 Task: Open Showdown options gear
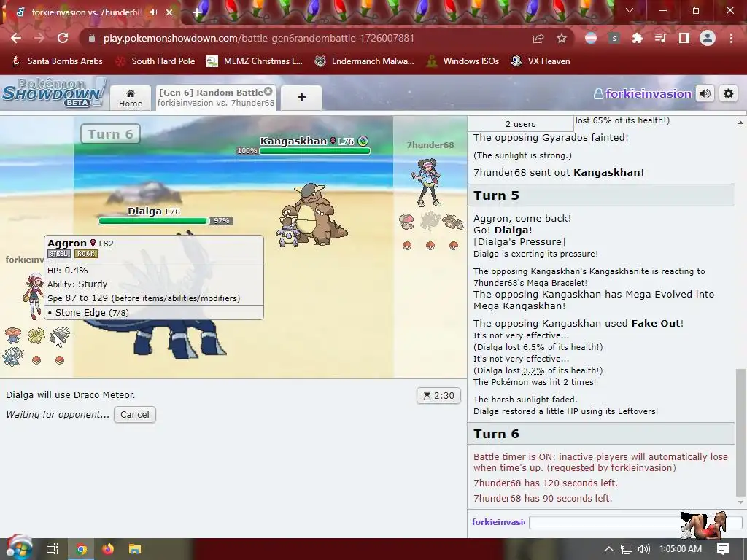[729, 94]
